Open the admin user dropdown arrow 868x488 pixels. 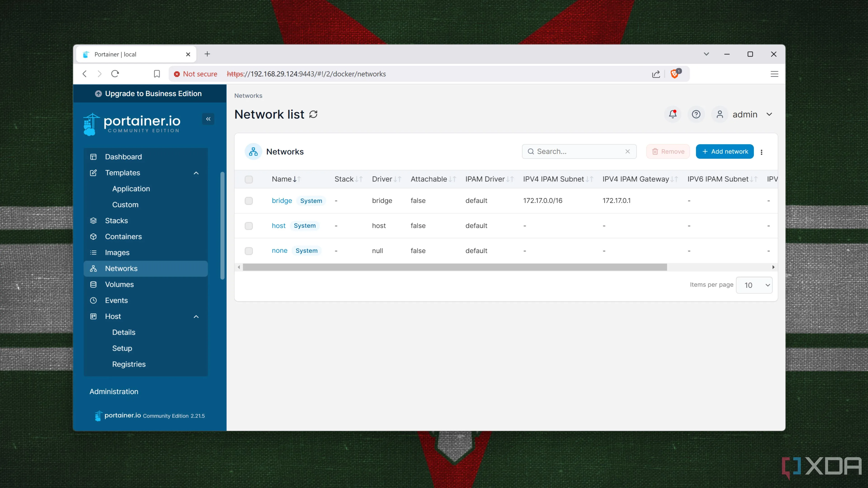(769, 114)
